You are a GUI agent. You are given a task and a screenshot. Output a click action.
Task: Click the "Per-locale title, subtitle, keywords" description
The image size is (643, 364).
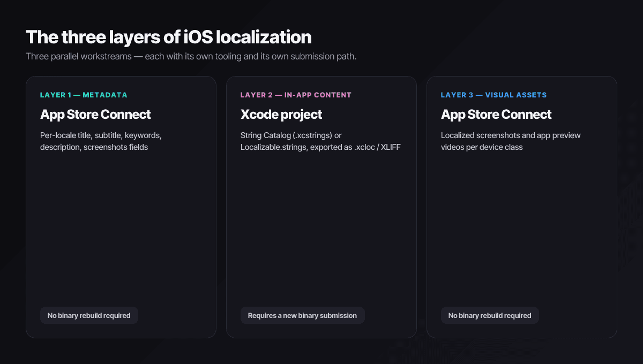[x=101, y=141]
